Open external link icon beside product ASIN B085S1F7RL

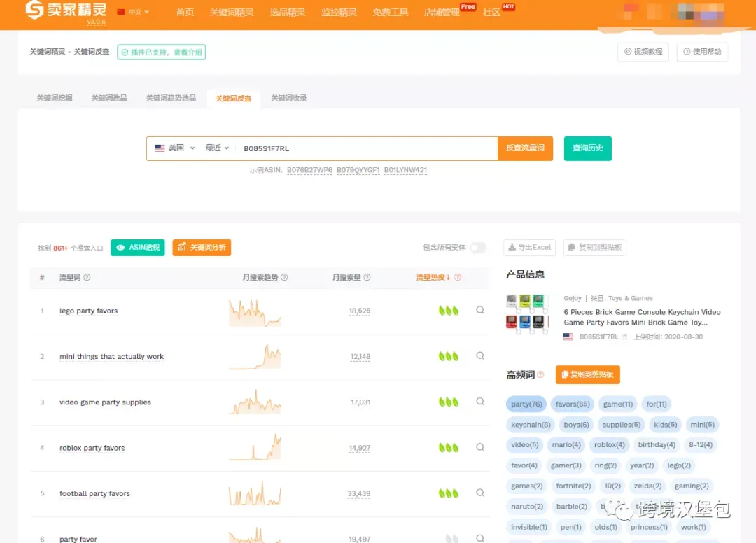624,337
